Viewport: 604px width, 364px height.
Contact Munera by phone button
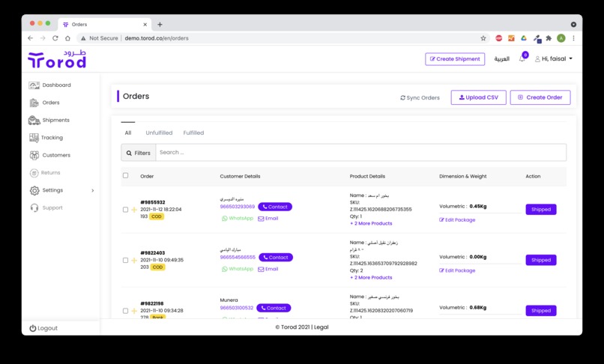tap(274, 308)
